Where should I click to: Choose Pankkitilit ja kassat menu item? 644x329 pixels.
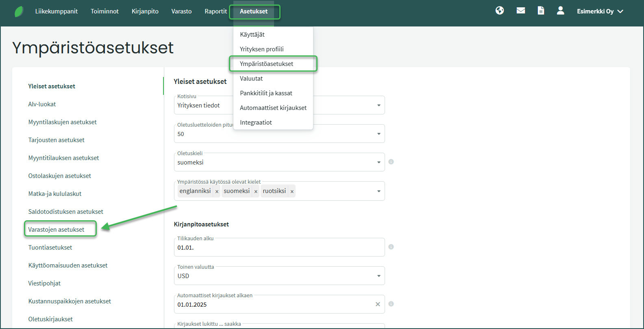[x=266, y=93]
